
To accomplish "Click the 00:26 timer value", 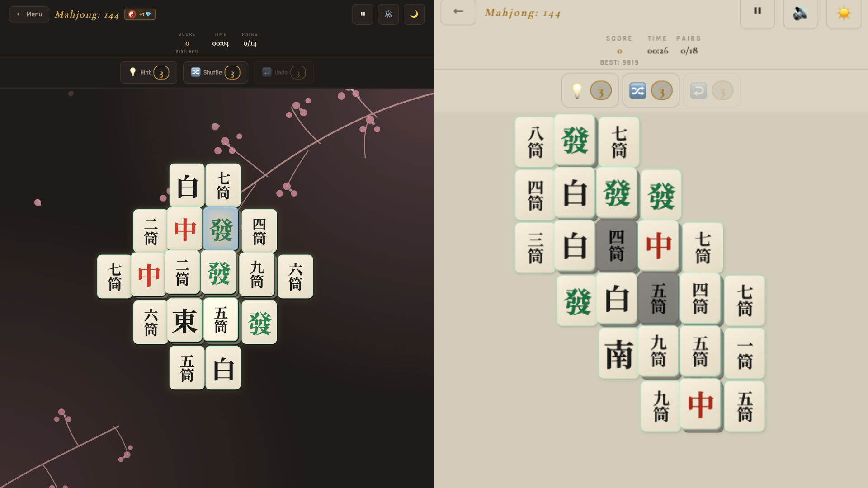I will (658, 51).
